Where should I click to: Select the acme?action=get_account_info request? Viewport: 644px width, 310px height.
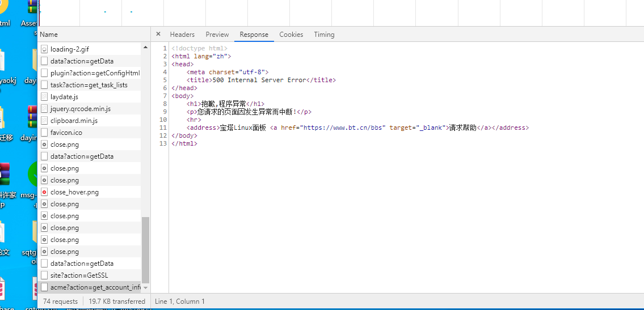pyautogui.click(x=89, y=287)
